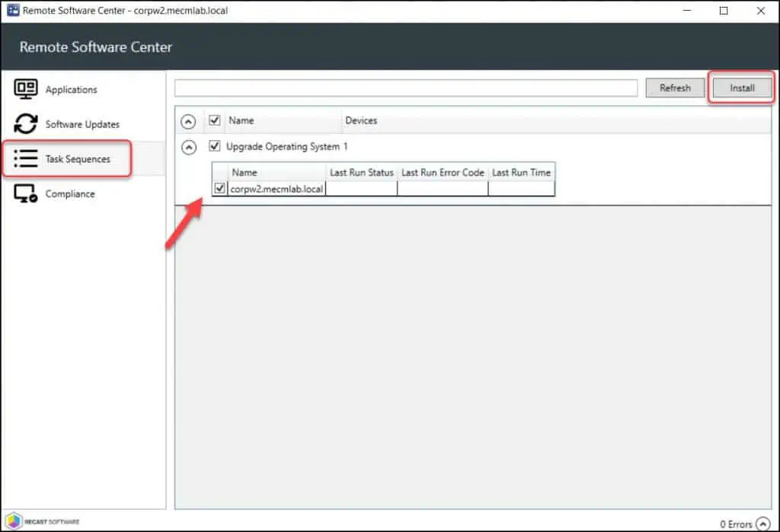Select the Task Sequences menu label
Image resolution: width=780 pixels, height=532 pixels.
[78, 159]
